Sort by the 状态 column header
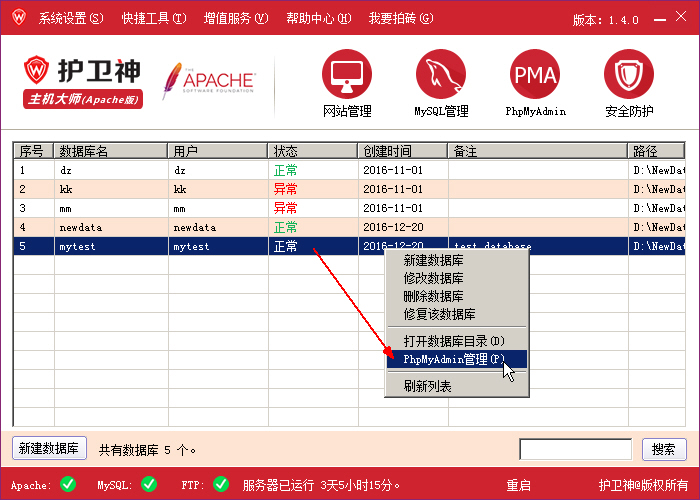This screenshot has width=700, height=500. point(313,151)
